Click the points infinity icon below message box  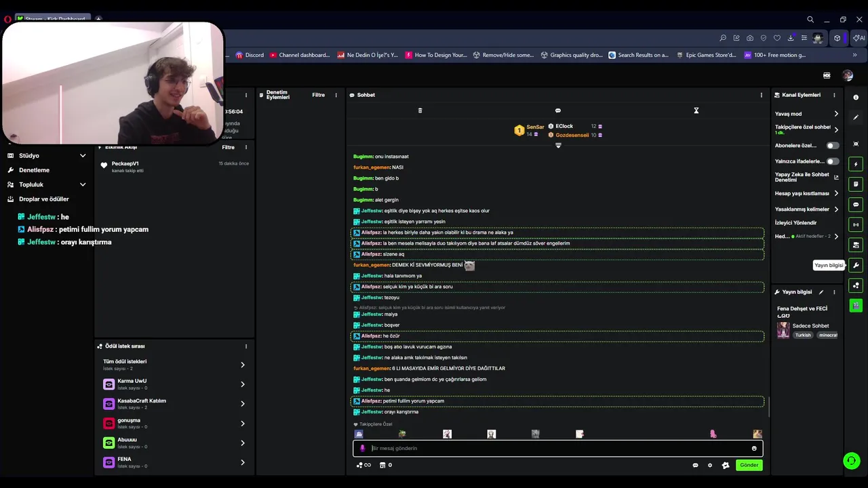363,465
